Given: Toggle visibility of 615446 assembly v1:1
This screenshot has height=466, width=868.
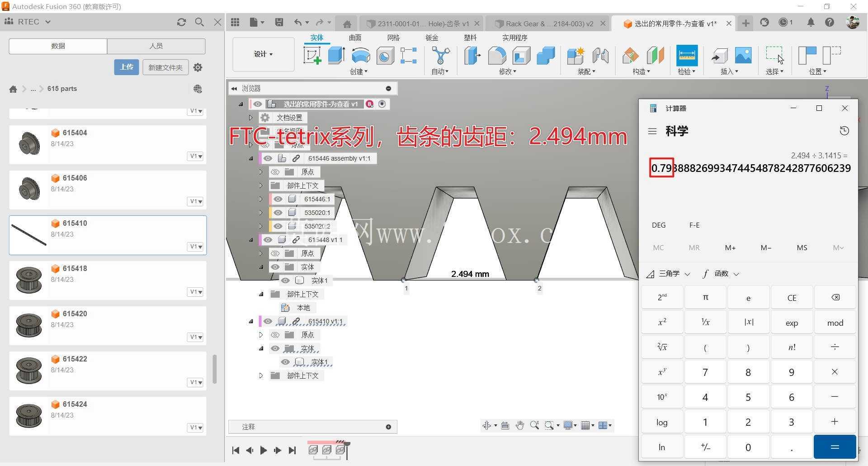Looking at the screenshot, I should (268, 158).
